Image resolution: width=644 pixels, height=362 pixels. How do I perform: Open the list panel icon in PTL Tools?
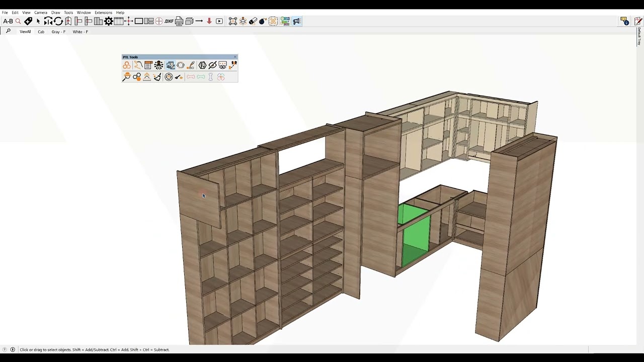point(148,65)
